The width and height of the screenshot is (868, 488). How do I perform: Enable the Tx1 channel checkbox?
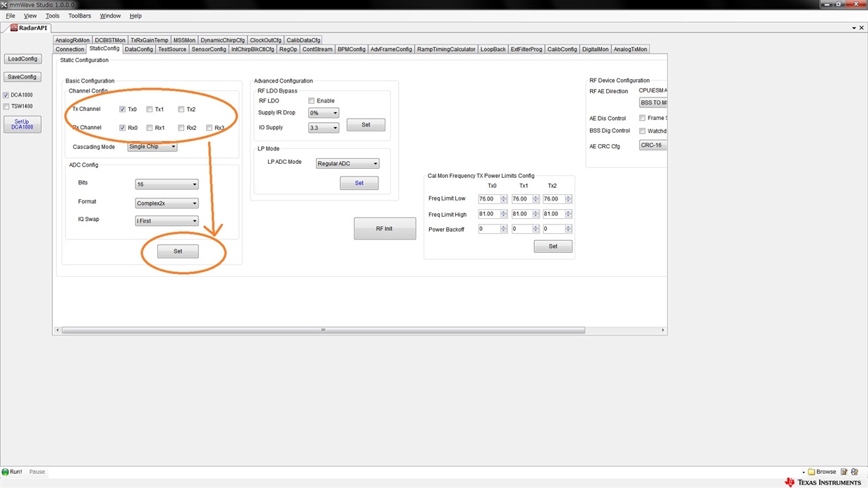tap(150, 109)
